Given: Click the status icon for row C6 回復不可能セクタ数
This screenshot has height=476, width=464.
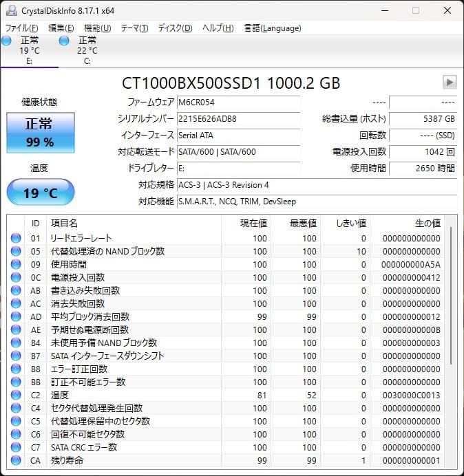Looking at the screenshot, I should click(x=16, y=434).
